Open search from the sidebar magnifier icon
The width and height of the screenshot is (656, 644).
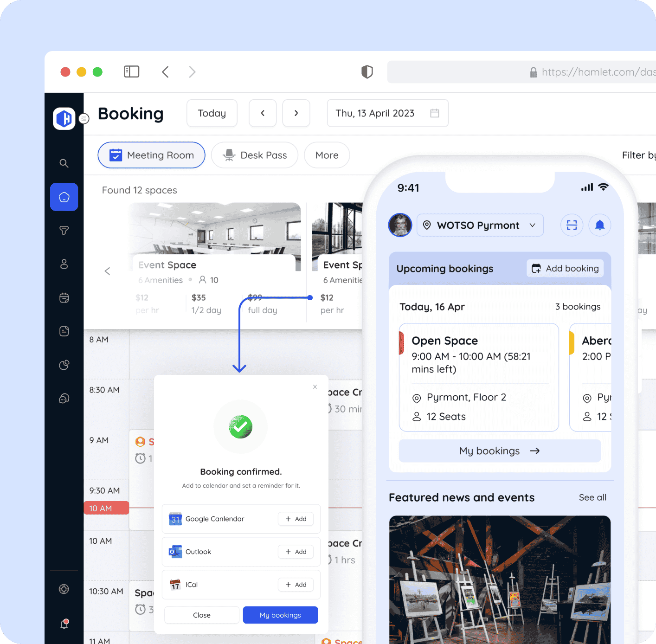(64, 163)
